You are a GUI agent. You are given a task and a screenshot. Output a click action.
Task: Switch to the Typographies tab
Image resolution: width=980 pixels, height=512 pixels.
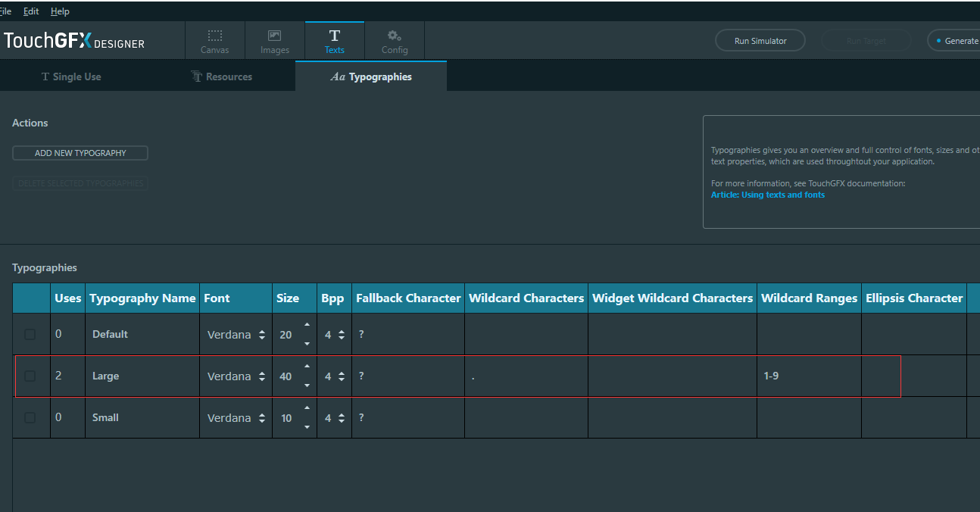tap(370, 76)
